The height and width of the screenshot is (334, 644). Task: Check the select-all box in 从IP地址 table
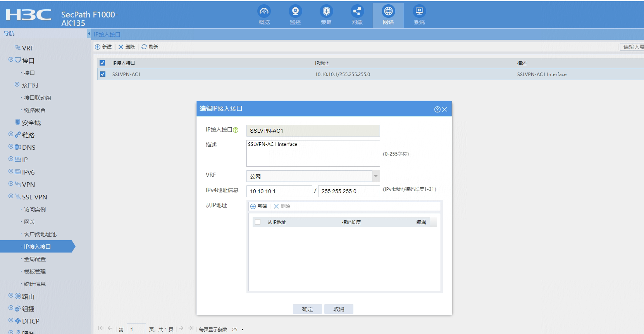pos(258,222)
